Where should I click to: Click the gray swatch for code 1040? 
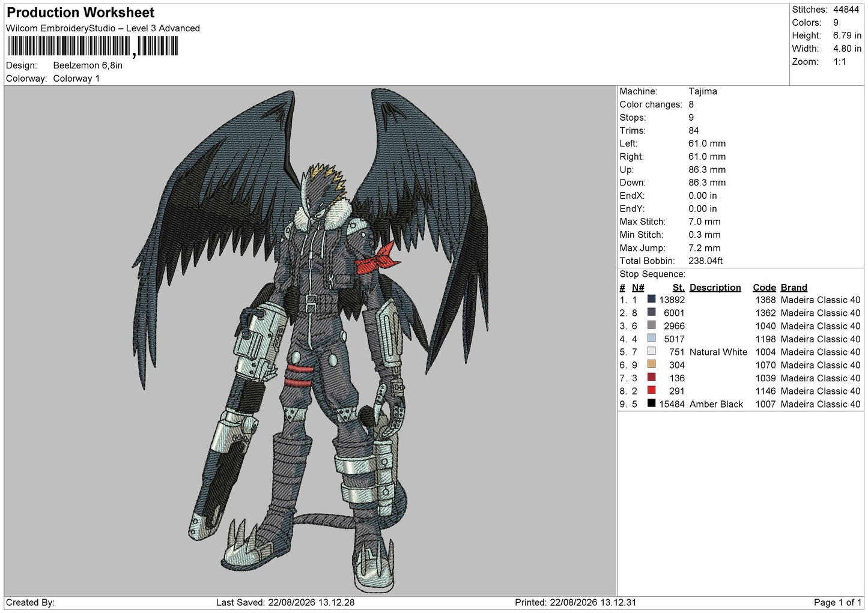[651, 325]
